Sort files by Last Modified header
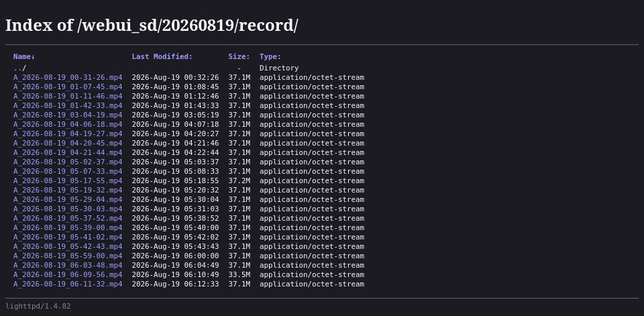This screenshot has height=316, width=644. [162, 57]
